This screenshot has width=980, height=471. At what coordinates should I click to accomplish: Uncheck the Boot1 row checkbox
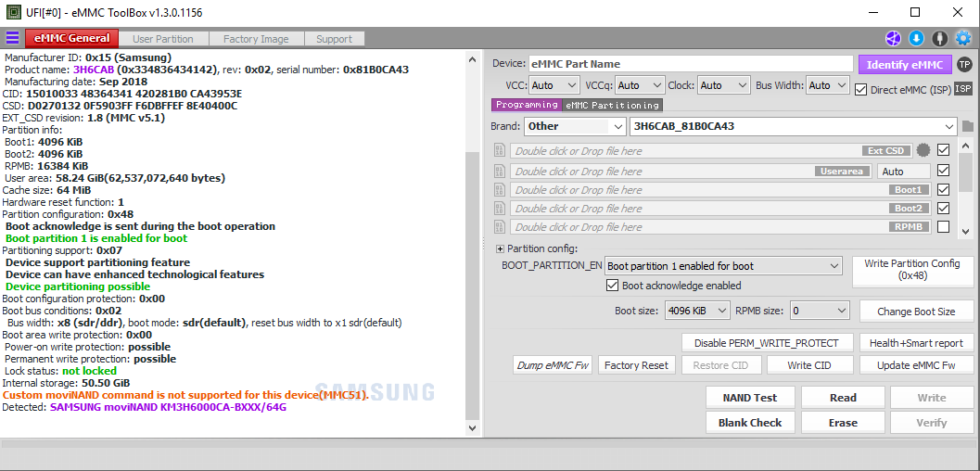pyautogui.click(x=943, y=189)
